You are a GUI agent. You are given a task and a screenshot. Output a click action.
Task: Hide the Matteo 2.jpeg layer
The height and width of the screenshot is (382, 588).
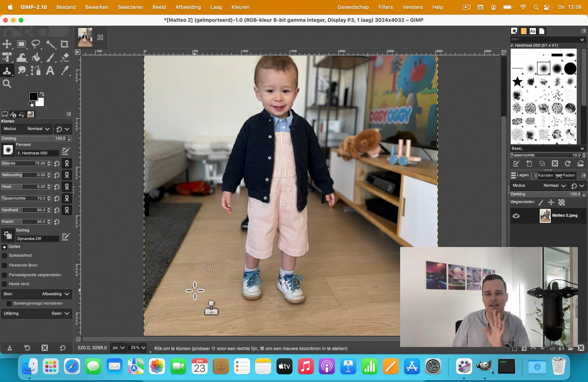pyautogui.click(x=516, y=216)
